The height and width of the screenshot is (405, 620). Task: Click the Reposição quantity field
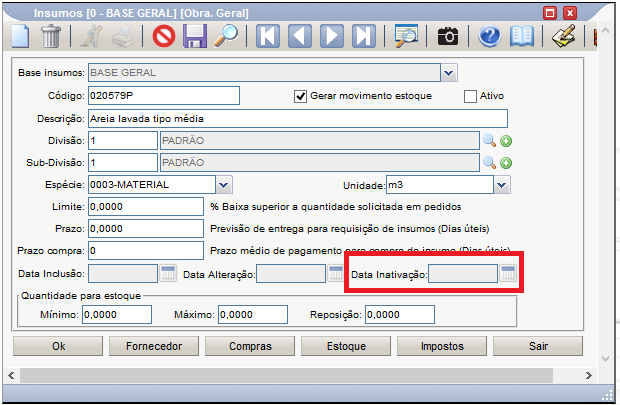(400, 314)
